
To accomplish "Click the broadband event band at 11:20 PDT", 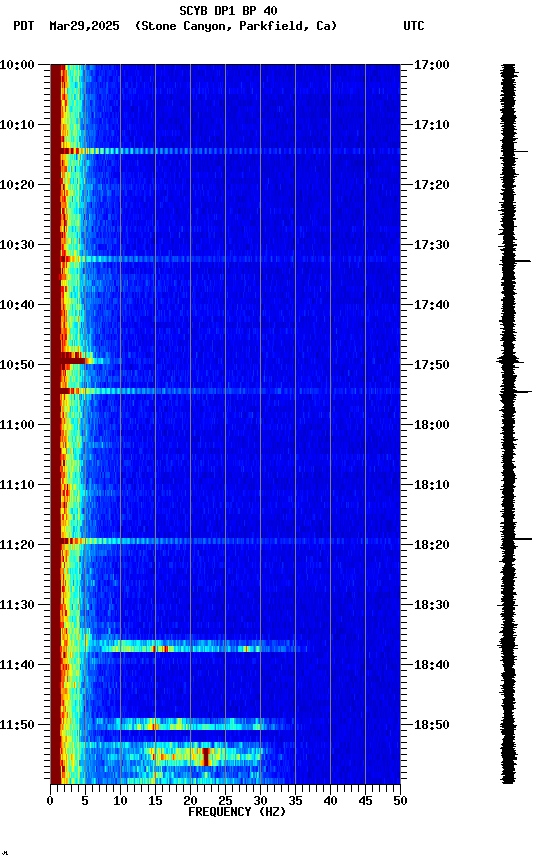I will point(225,541).
